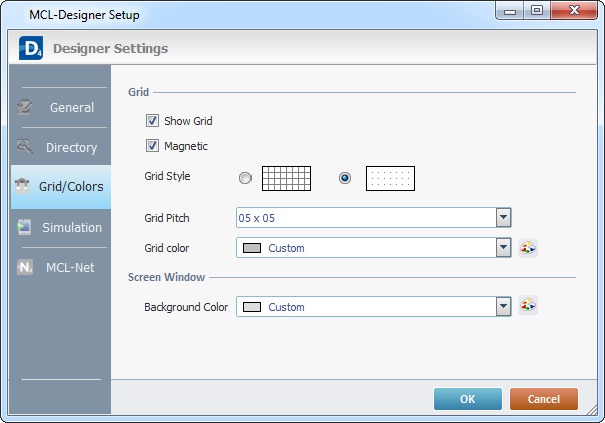Viewport: 605px width, 423px height.
Task: Open color picker beside Background Color
Action: pos(528,306)
